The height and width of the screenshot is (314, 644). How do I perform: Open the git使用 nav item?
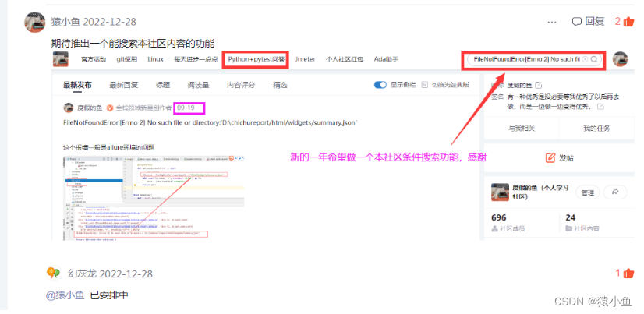(127, 59)
